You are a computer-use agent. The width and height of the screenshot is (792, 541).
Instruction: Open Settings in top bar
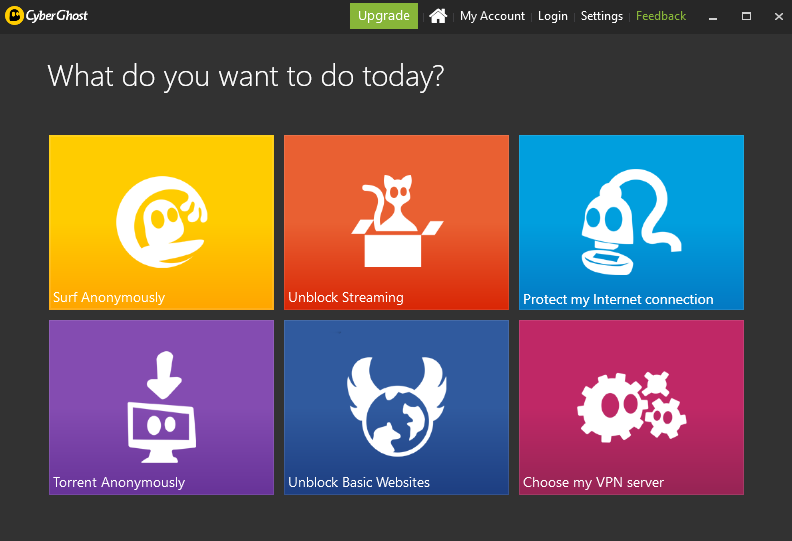[602, 16]
